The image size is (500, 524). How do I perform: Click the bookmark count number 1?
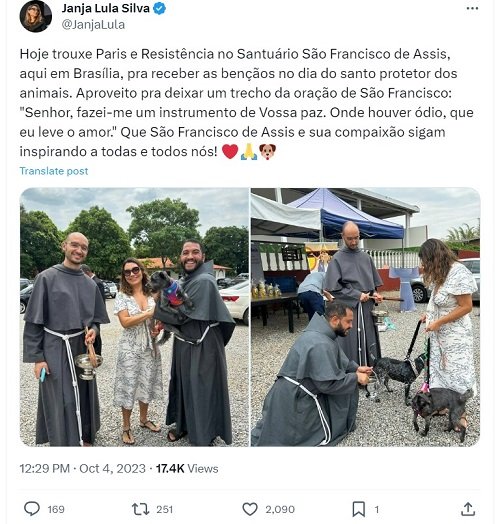point(376,509)
